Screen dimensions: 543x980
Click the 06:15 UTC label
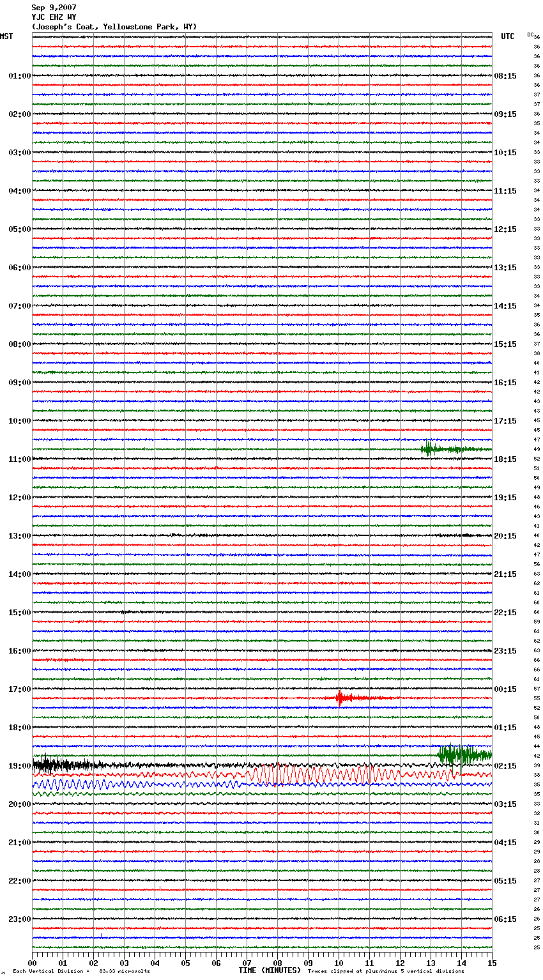505,919
